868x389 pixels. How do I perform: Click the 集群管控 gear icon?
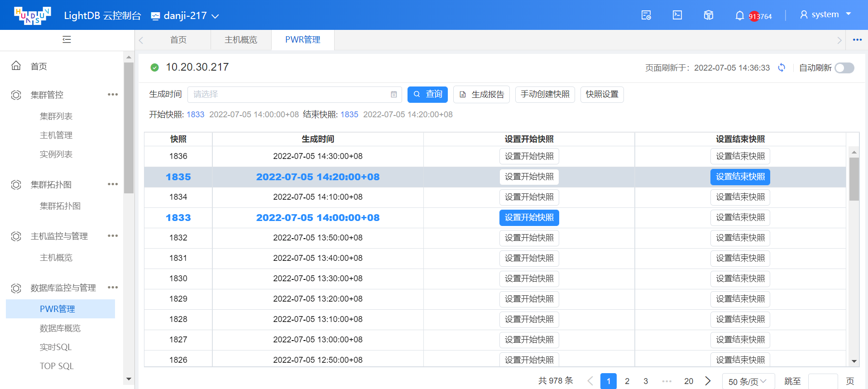16,95
